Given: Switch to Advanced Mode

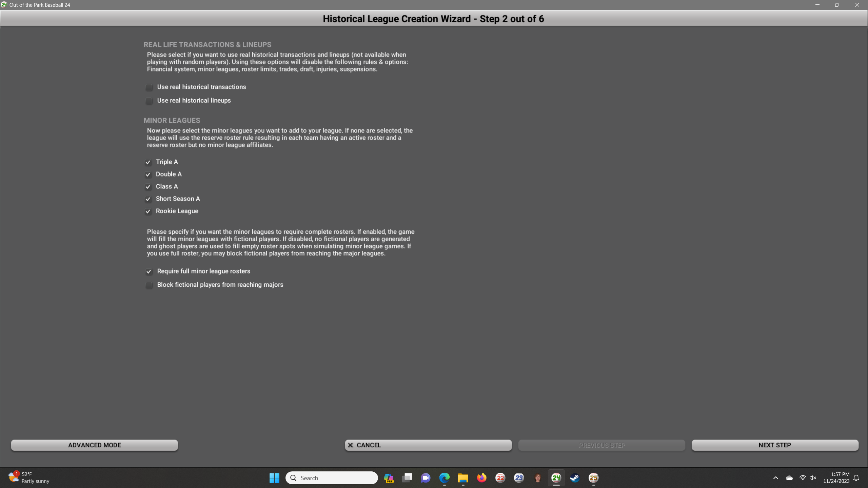Looking at the screenshot, I should coord(94,445).
